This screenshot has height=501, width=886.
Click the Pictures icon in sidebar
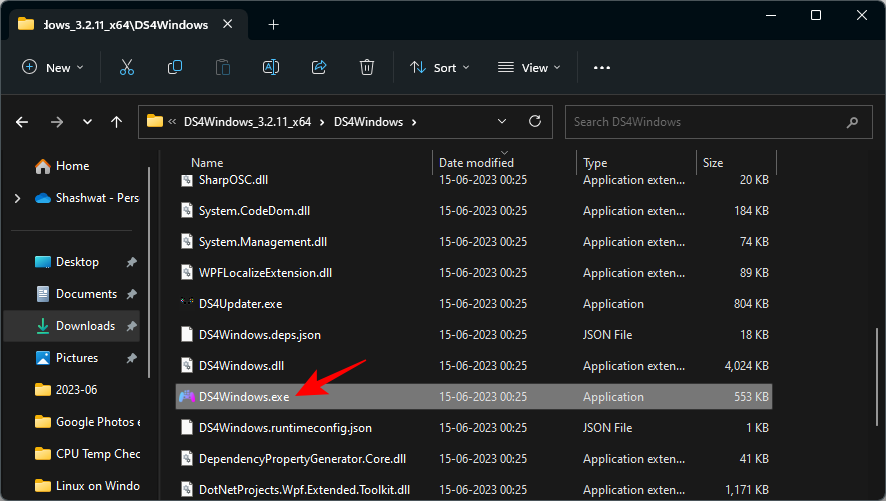42,358
